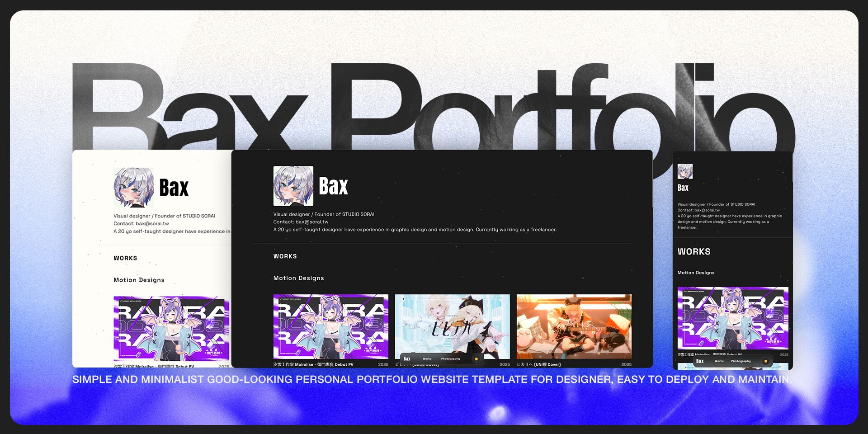
Task: Click the Bax name heading beside the avatar
Action: tap(334, 185)
